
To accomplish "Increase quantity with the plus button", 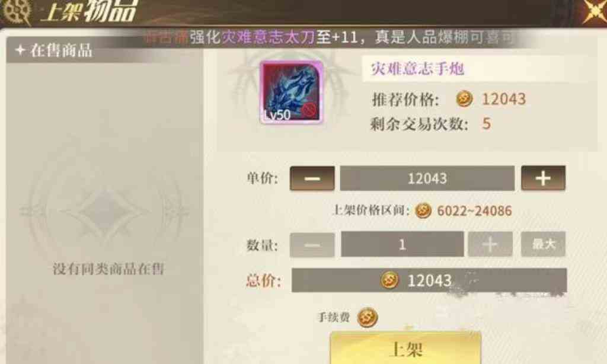I will coord(490,244).
